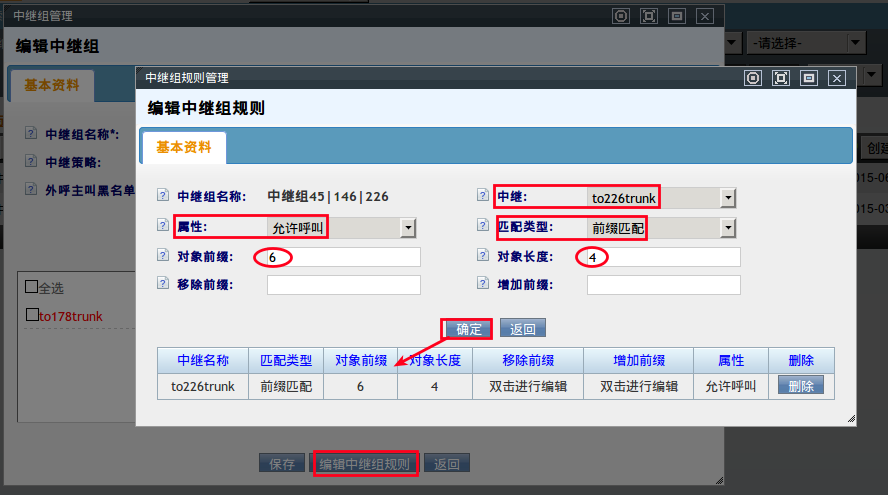This screenshot has width=888, height=495.
Task: Click 删除 button for to226trunk row
Action: (800, 386)
